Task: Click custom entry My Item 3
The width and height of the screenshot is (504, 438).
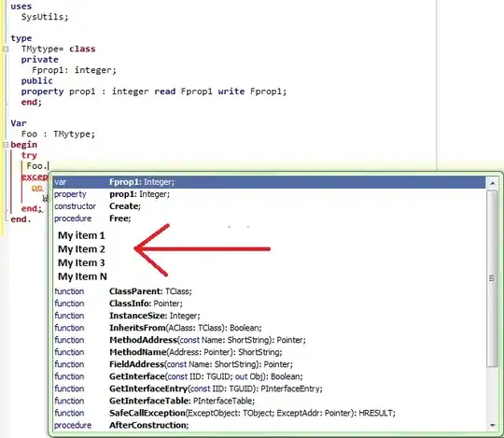Action: click(x=81, y=263)
